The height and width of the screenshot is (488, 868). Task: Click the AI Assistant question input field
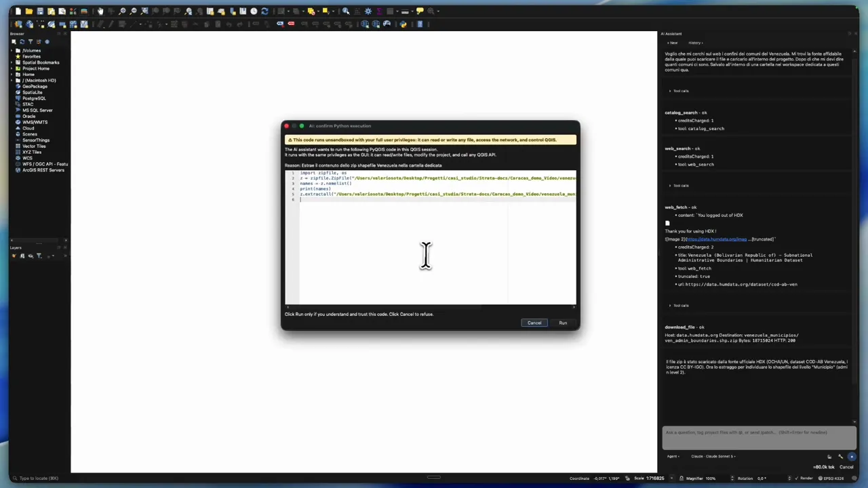(x=759, y=438)
